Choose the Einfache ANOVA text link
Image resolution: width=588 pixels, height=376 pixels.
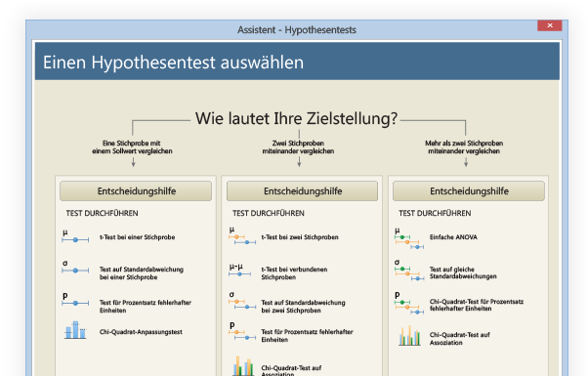453,237
